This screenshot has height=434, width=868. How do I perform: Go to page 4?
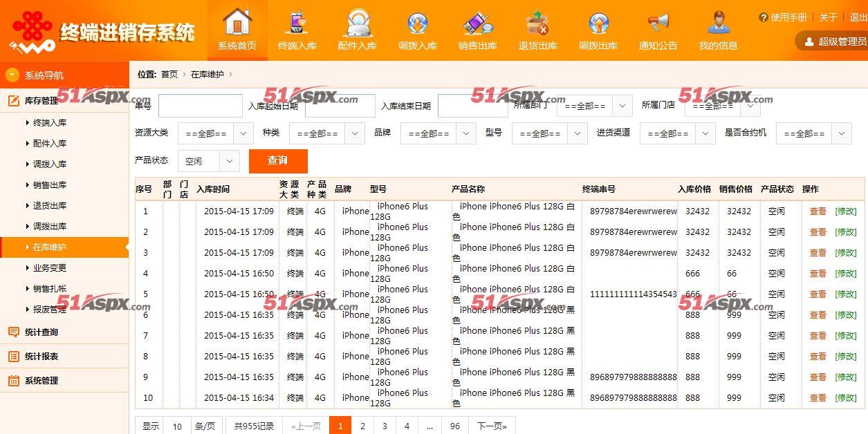(407, 426)
